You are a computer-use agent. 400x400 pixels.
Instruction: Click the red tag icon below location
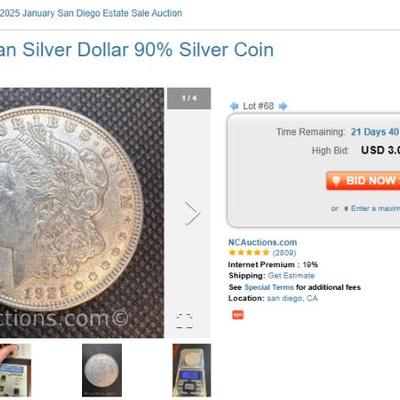(x=238, y=315)
